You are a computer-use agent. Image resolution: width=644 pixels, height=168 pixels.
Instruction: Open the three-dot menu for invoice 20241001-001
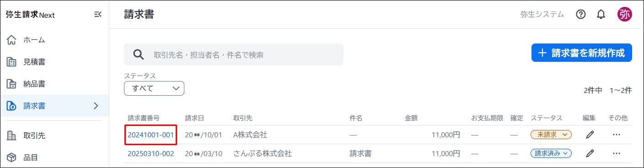tap(616, 135)
